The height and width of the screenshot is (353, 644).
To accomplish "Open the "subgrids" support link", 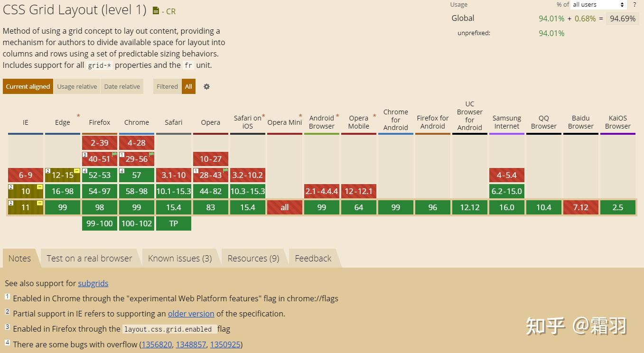I will tap(93, 283).
